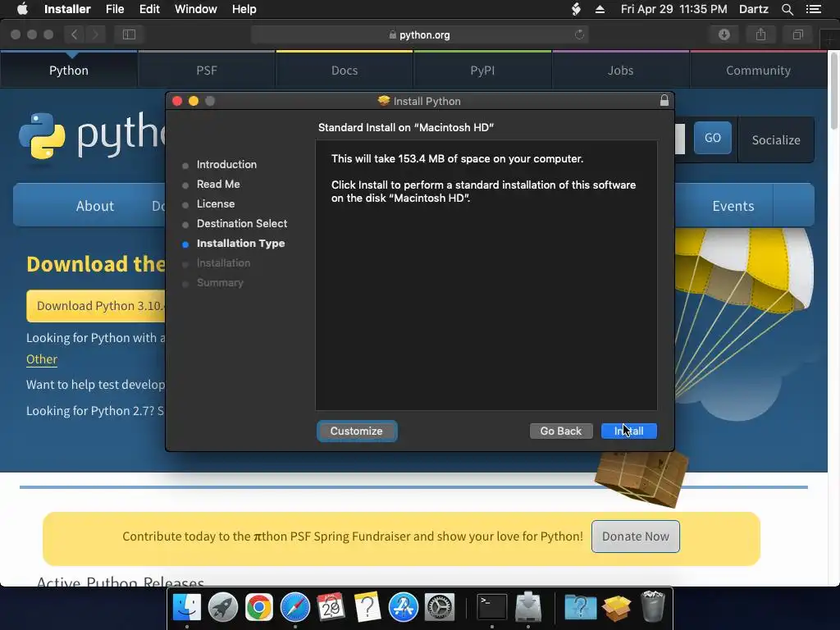
Task: Open the question mark folder in the Dock
Action: click(580, 608)
